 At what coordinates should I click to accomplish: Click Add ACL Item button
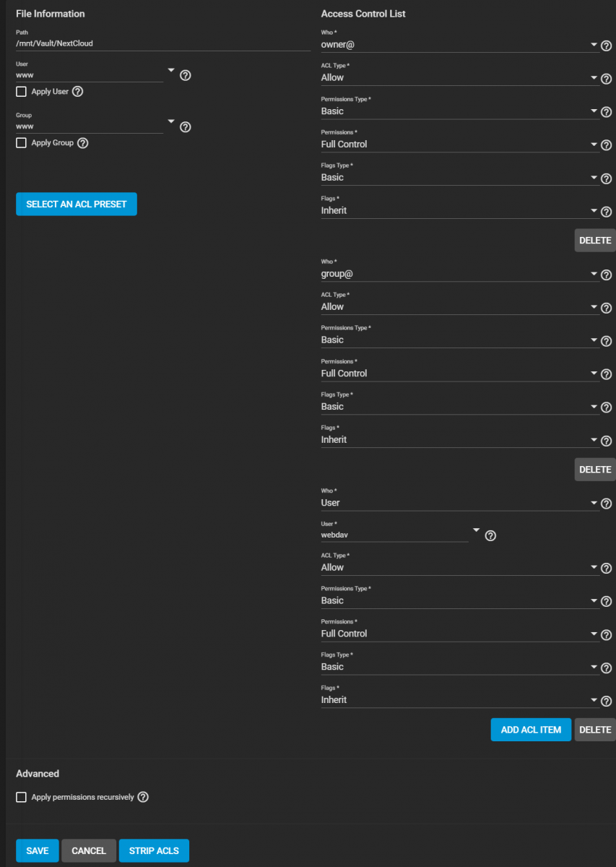(531, 730)
